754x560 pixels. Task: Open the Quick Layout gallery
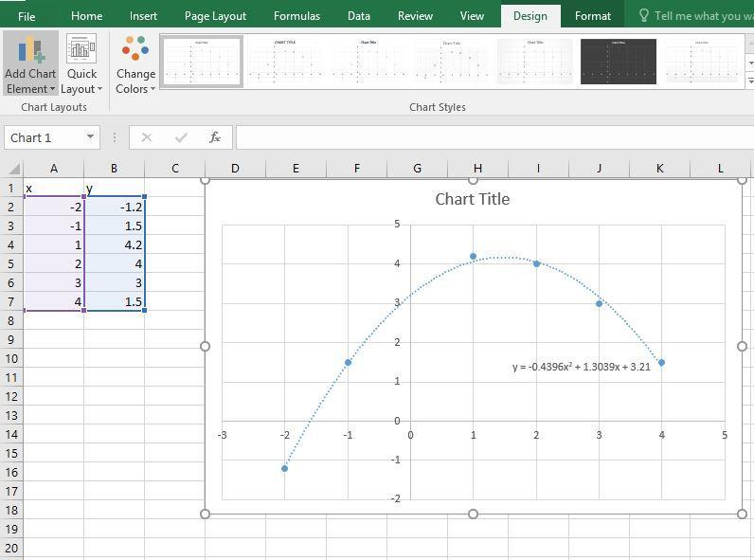coord(81,64)
